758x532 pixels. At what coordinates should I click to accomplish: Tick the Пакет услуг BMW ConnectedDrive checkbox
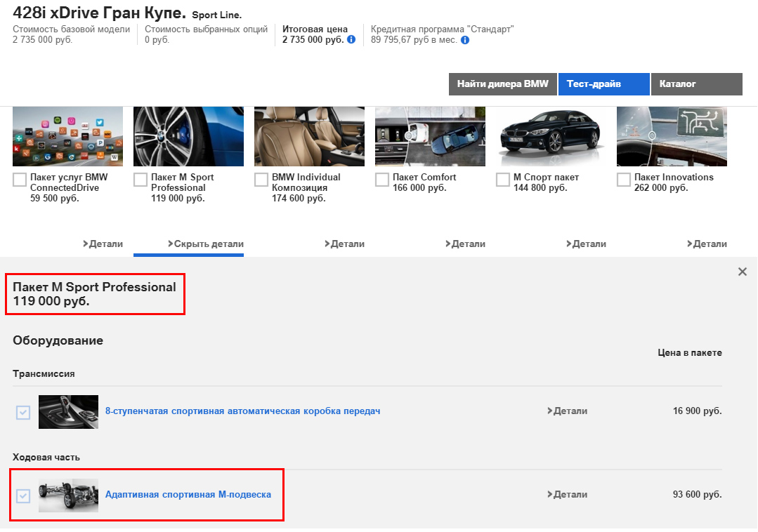click(x=20, y=180)
